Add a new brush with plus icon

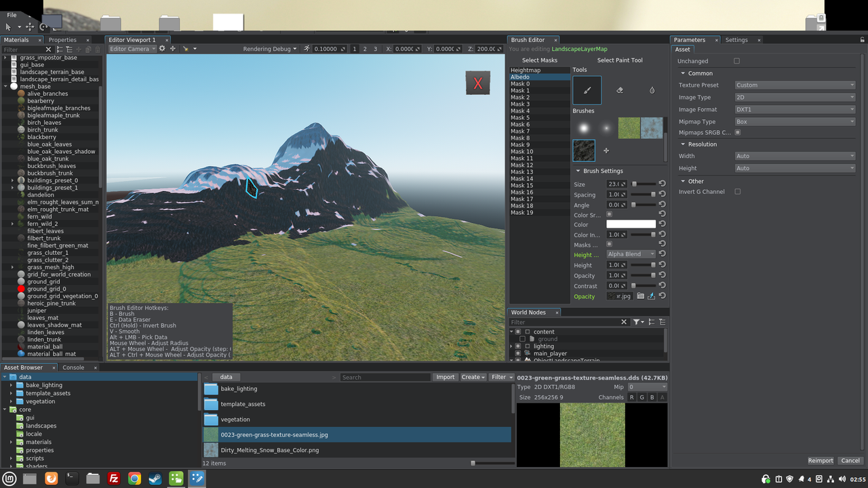coord(606,150)
